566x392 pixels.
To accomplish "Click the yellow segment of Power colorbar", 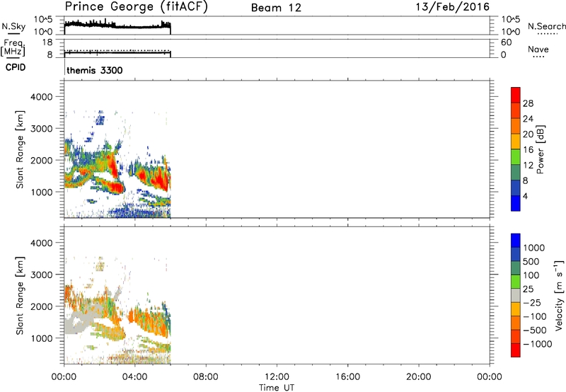I will point(516,142).
